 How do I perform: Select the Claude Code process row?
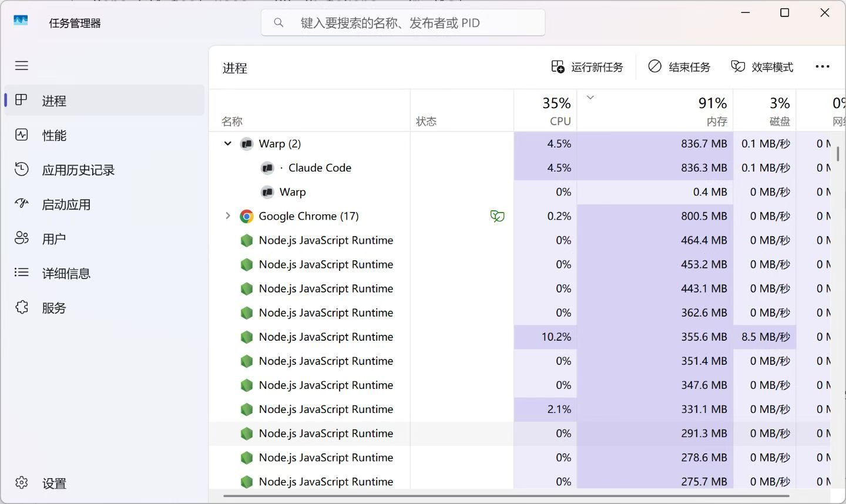coord(320,168)
